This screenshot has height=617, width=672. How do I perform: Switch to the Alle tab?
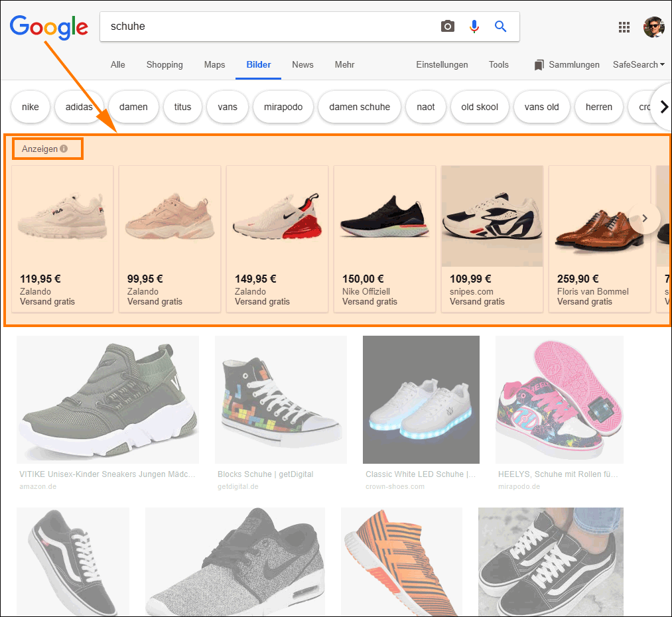[x=118, y=65]
